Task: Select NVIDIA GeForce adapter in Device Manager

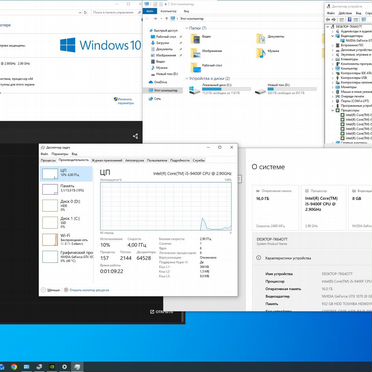Action: click(x=356, y=40)
